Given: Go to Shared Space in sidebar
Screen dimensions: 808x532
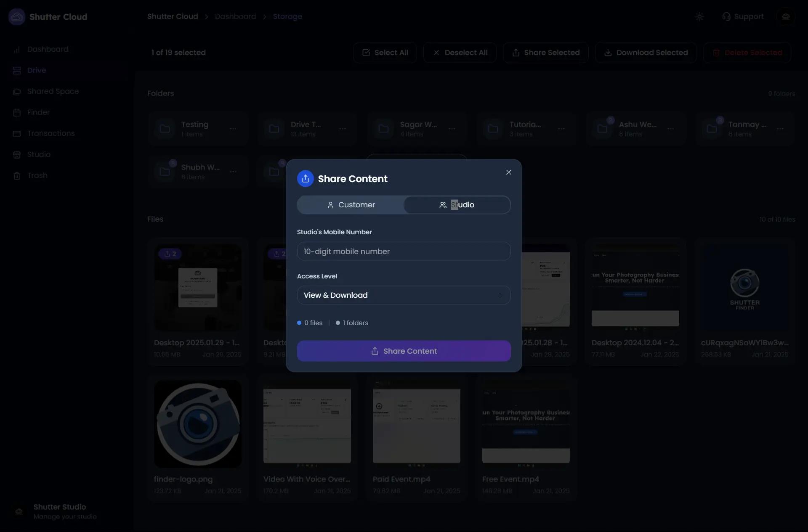Looking at the screenshot, I should coord(53,91).
